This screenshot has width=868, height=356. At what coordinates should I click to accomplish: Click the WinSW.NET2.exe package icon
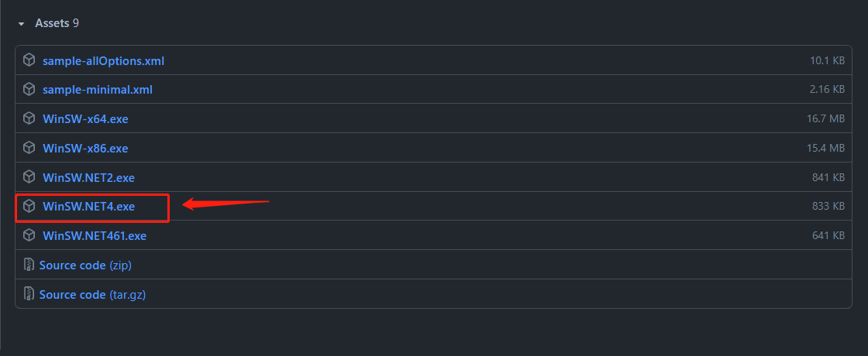coord(29,177)
